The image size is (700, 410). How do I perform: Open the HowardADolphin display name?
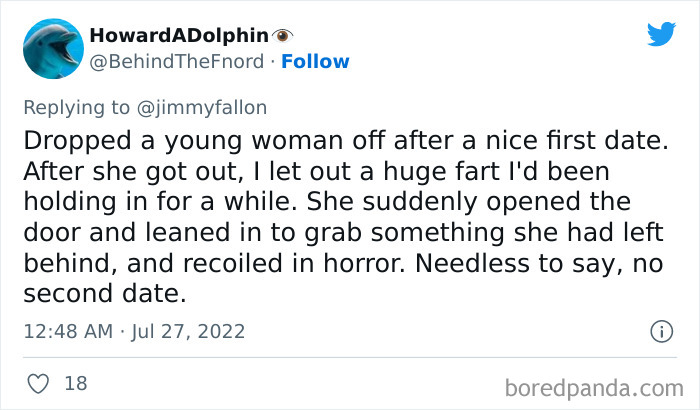(174, 34)
